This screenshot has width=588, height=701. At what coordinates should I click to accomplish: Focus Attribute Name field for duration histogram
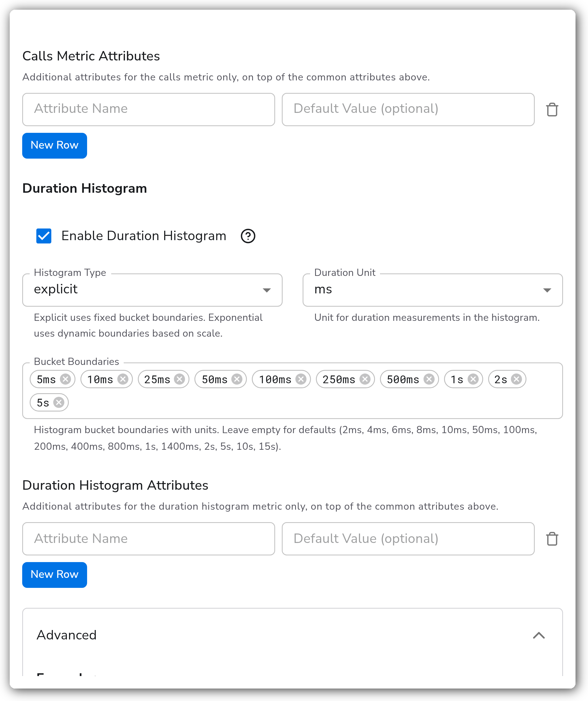tap(149, 539)
